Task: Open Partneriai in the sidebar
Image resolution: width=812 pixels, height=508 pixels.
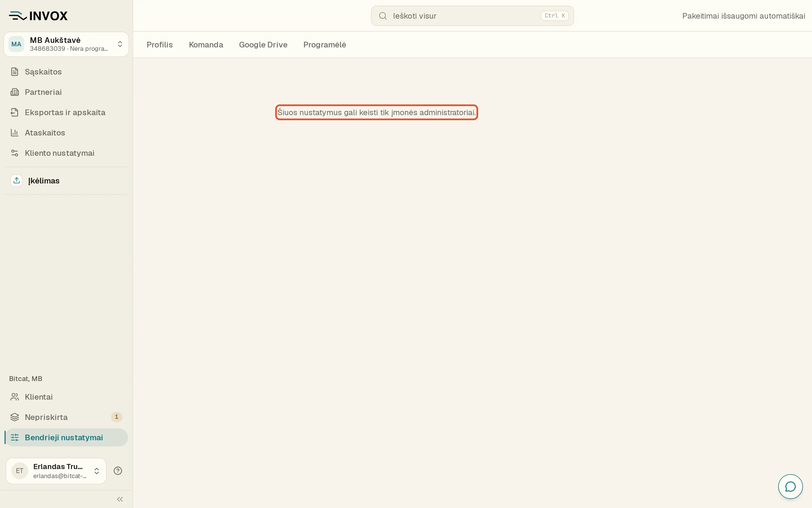Action: (66, 92)
